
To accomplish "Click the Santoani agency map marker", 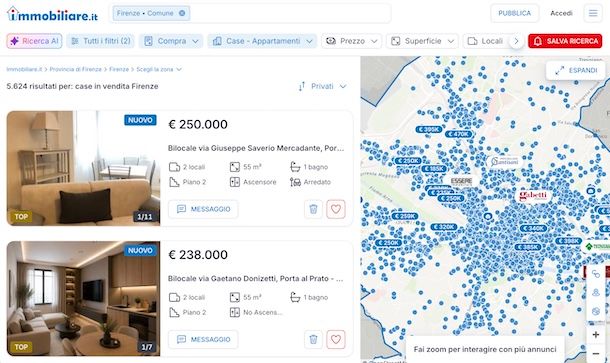I will (505, 161).
